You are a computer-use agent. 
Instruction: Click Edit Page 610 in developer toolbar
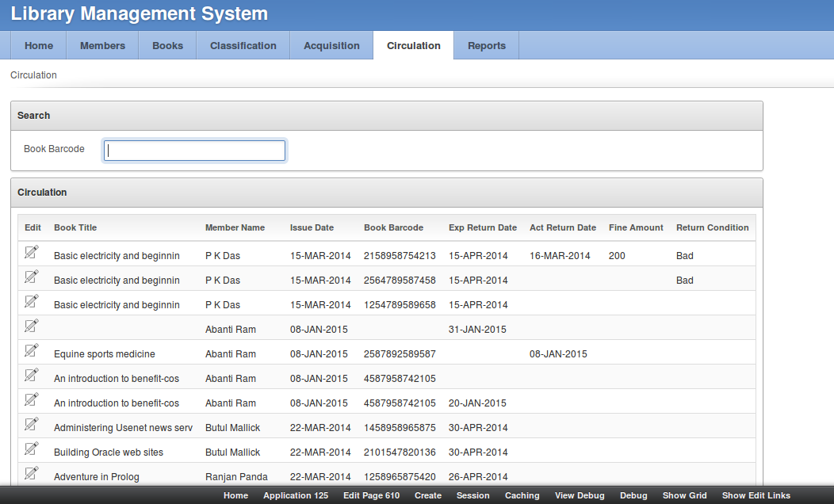[x=371, y=495]
